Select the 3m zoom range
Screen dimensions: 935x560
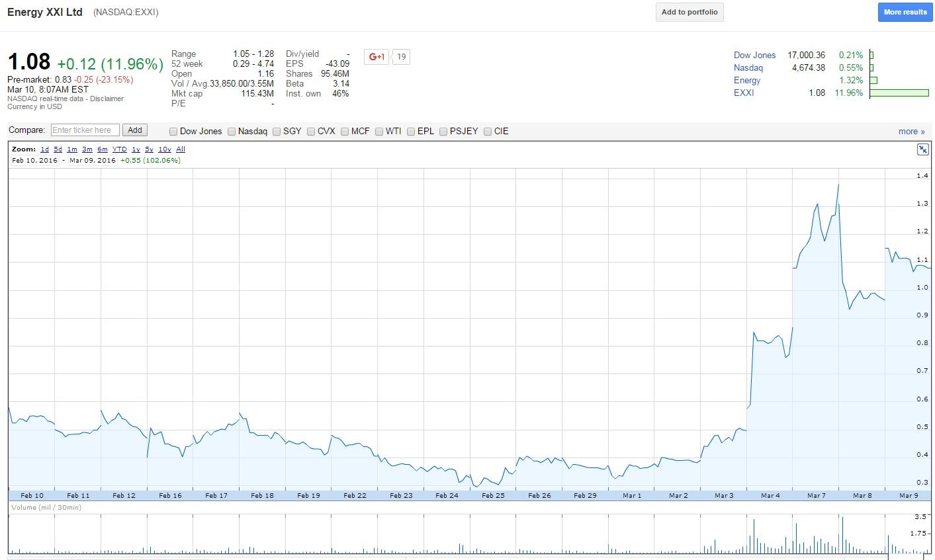point(87,149)
